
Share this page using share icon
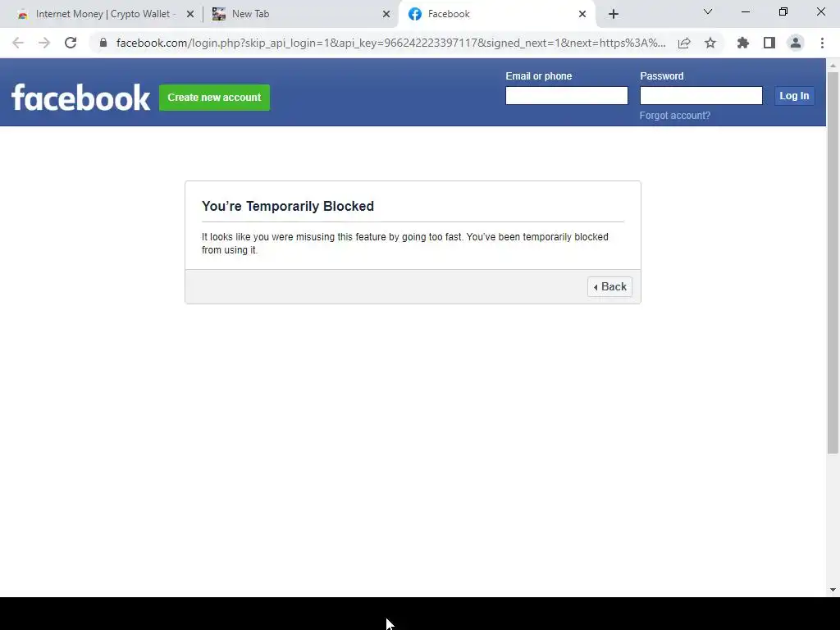point(684,43)
